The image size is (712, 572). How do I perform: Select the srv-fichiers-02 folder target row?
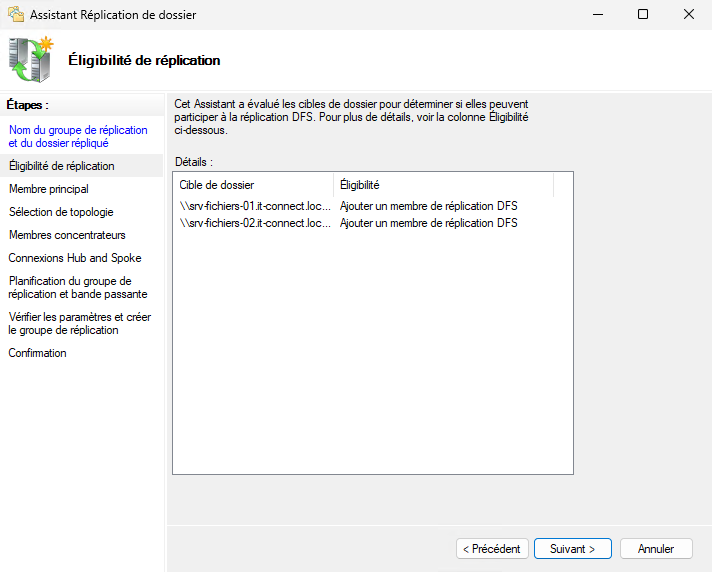coord(255,223)
